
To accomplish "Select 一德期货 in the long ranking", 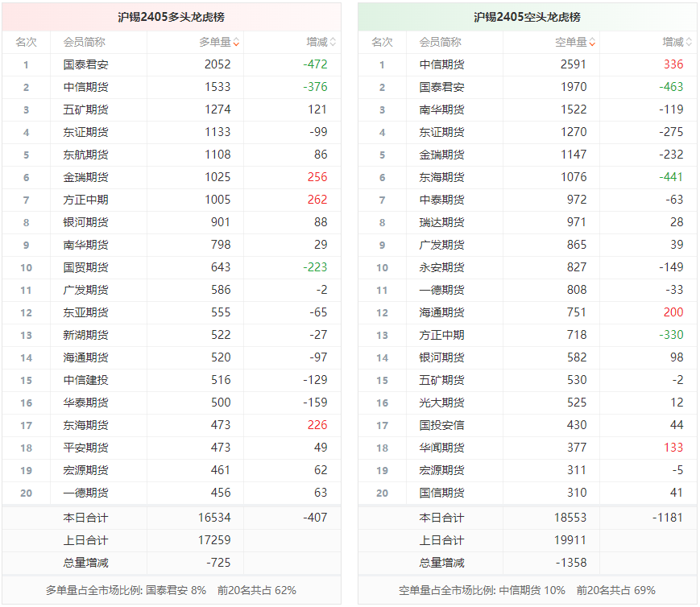I will pos(85,493).
